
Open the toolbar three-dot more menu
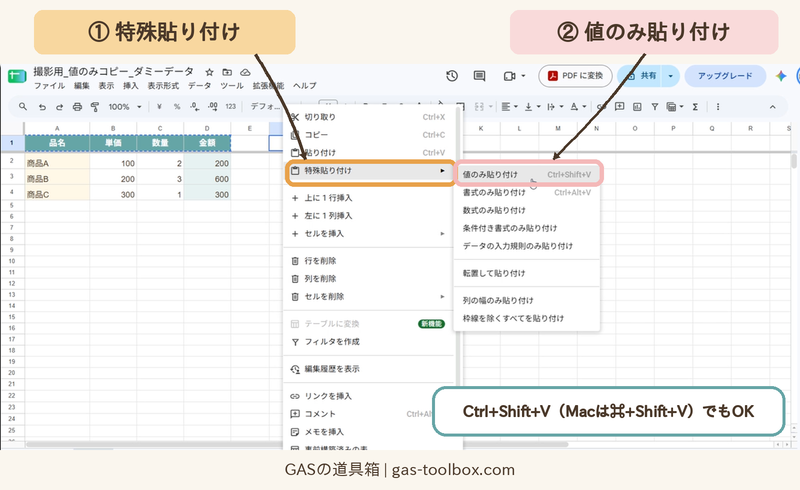[718, 107]
